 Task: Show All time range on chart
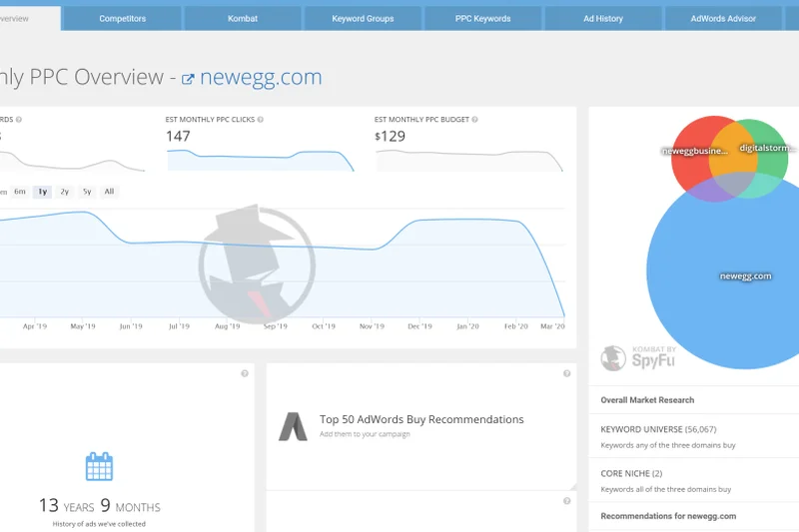pos(109,192)
